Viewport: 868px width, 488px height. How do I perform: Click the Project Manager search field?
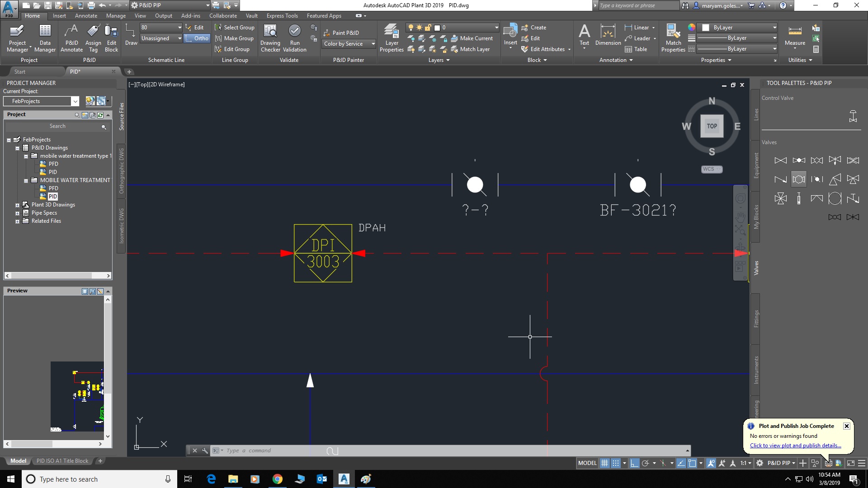coord(57,127)
